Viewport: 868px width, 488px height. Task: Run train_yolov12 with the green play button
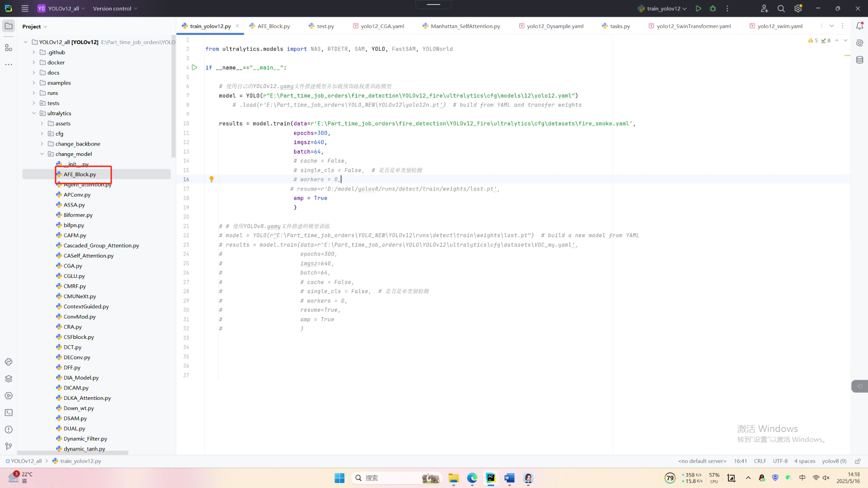(x=698, y=9)
